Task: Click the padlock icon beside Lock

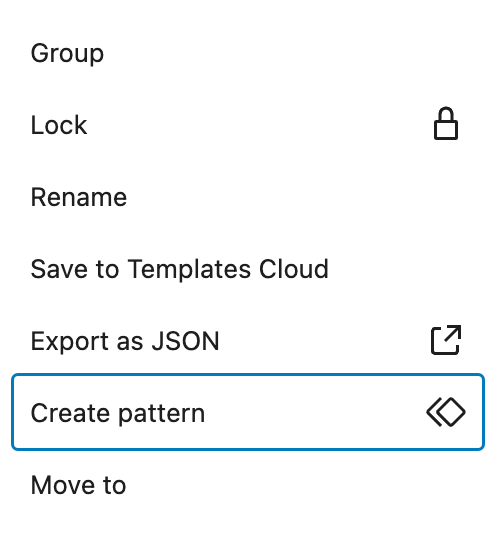Action: (446, 124)
